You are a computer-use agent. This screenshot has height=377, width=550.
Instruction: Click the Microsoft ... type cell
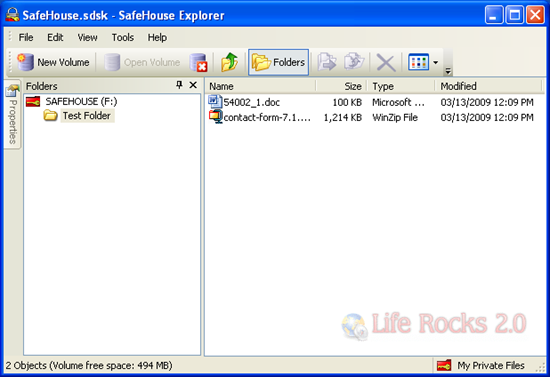(x=398, y=102)
